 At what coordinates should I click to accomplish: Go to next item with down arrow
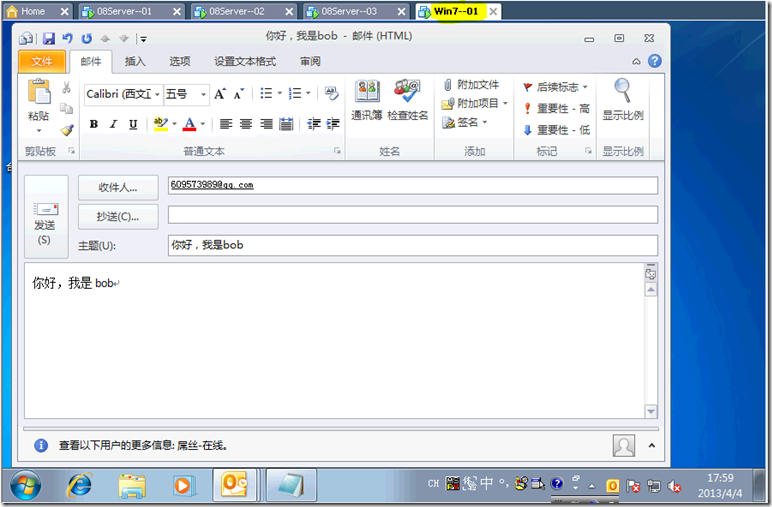[x=124, y=38]
